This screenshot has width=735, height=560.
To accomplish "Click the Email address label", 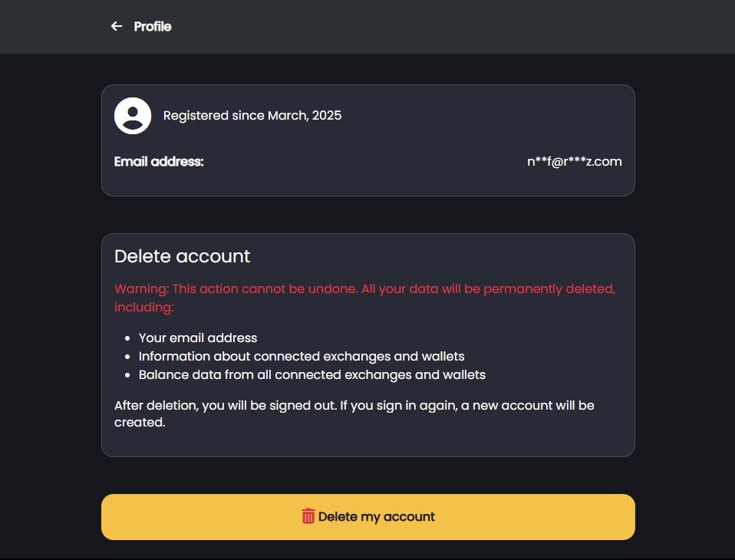I will (159, 161).
